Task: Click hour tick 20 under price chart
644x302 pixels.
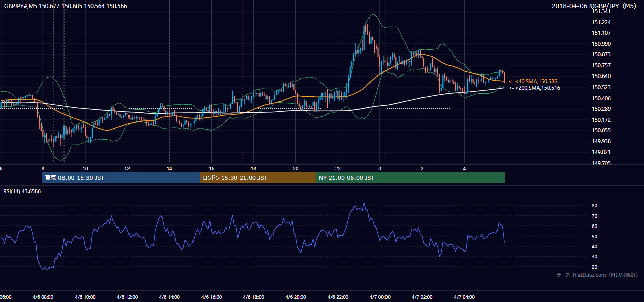Action: click(x=295, y=169)
